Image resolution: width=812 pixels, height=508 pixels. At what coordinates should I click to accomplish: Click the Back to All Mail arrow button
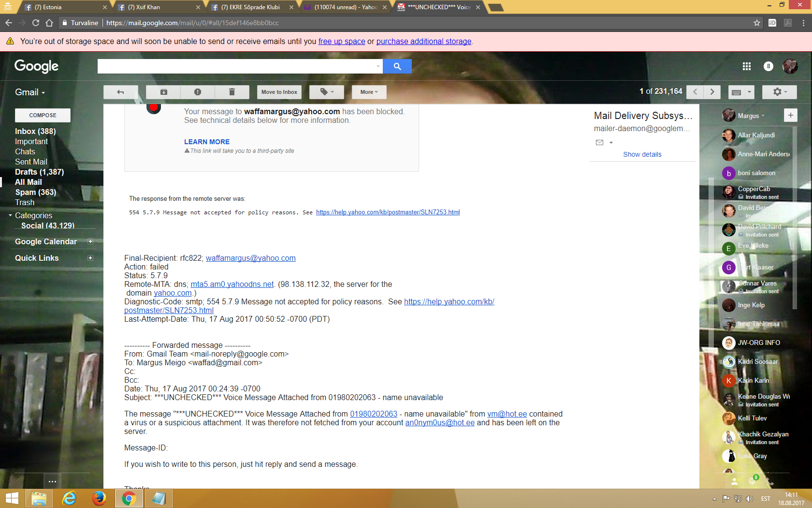point(121,92)
